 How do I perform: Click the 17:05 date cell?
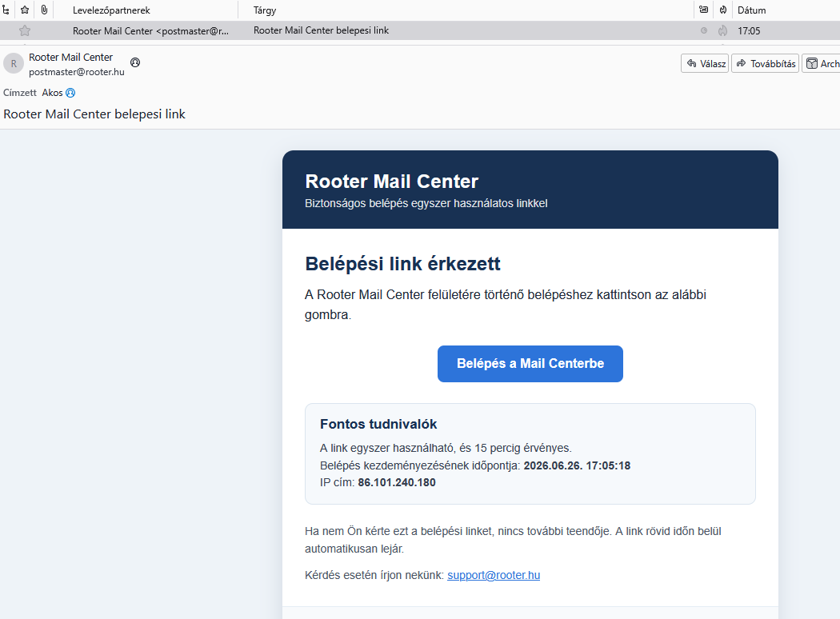click(749, 31)
